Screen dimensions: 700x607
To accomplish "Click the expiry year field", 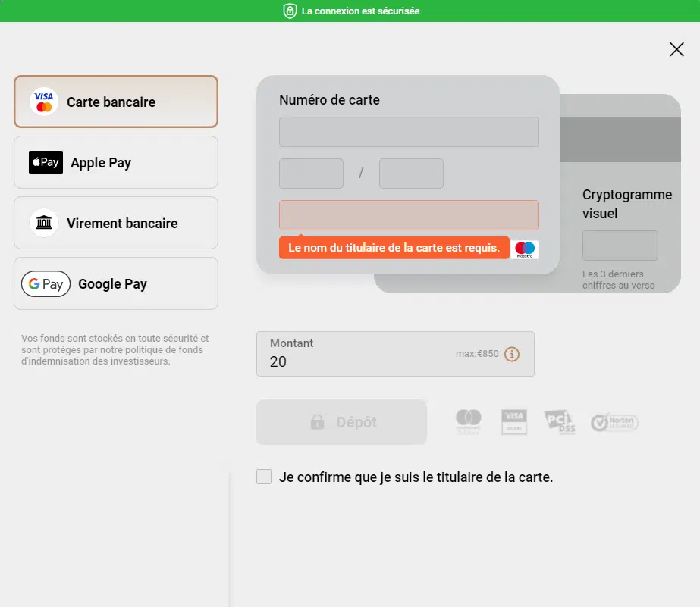I will (x=411, y=174).
